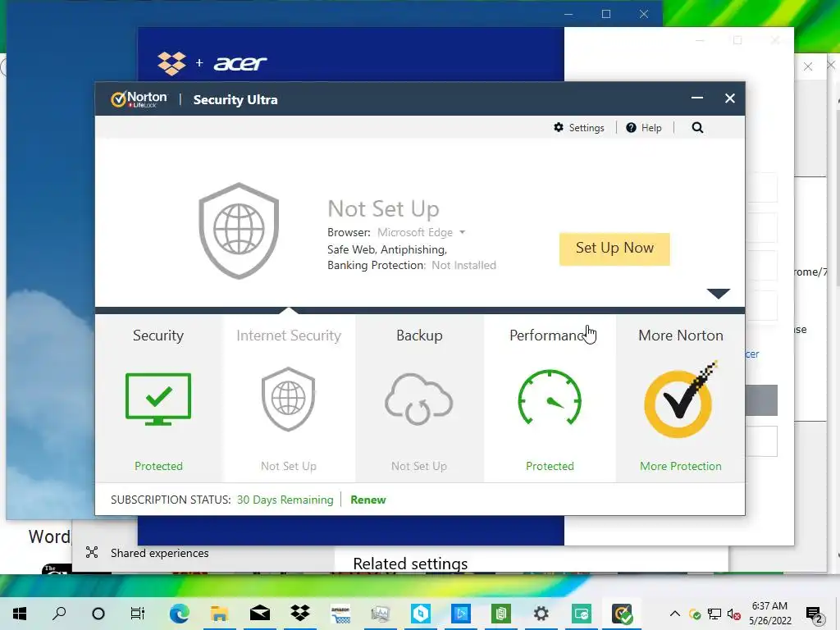Click Shared experiences in Settings window
The image size is (840, 630).
click(160, 553)
